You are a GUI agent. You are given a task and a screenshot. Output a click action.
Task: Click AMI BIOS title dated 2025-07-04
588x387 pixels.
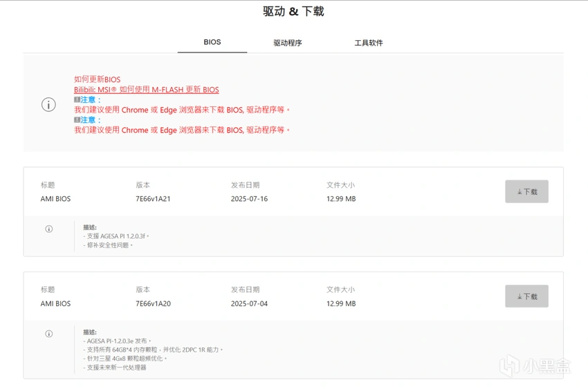[x=55, y=304]
